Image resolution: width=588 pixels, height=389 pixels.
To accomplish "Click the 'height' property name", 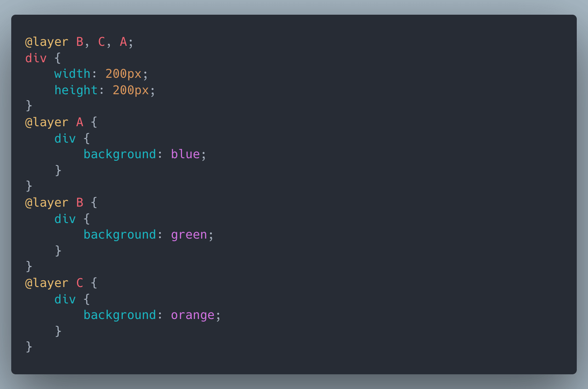I will pyautogui.click(x=76, y=90).
